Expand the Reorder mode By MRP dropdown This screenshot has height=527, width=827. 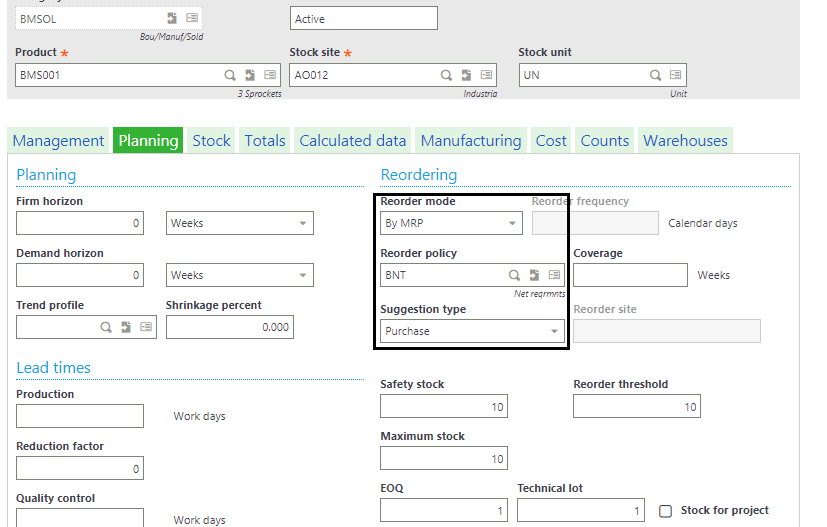pos(451,223)
